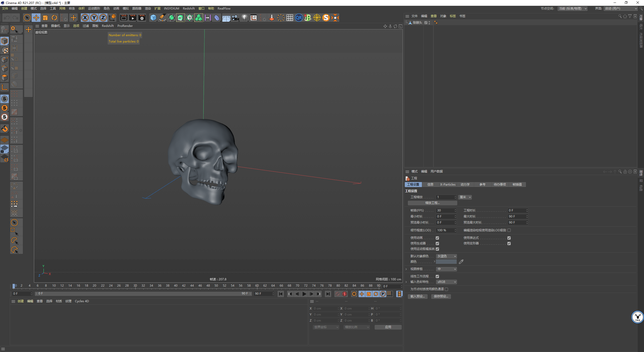Viewport: 644px width, 352px height.
Task: Enable the Axis mode L icon
Action: [x=5, y=87]
